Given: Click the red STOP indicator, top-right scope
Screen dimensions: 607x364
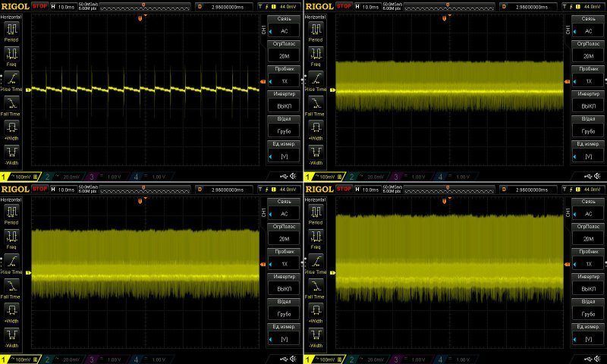Looking at the screenshot, I should click(343, 6).
